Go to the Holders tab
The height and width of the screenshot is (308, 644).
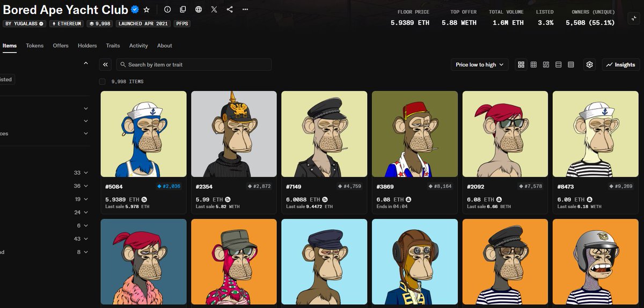coord(87,46)
